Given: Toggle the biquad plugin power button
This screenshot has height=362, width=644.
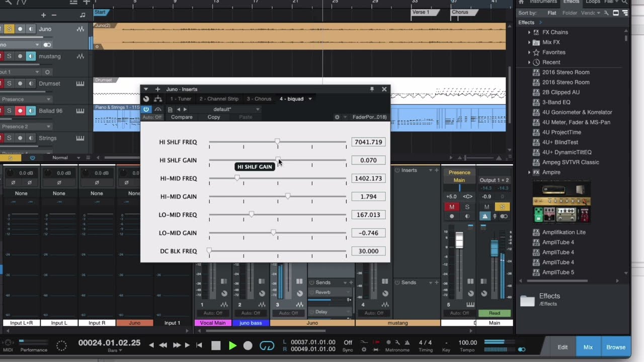Looking at the screenshot, I should (x=146, y=109).
